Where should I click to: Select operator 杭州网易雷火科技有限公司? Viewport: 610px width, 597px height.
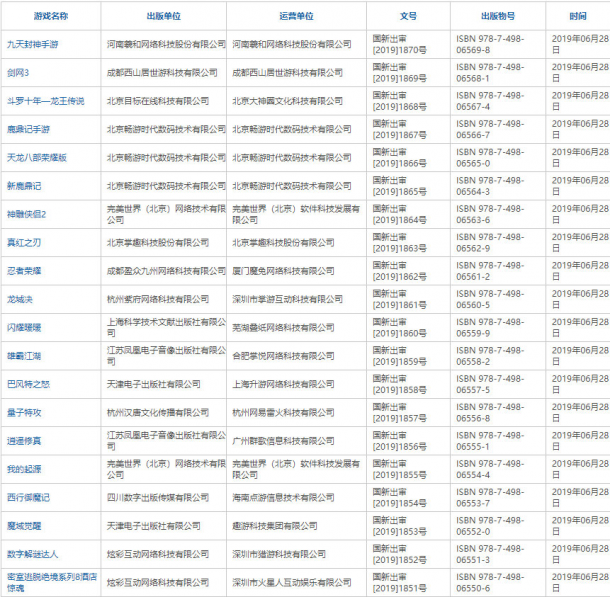pos(283,413)
